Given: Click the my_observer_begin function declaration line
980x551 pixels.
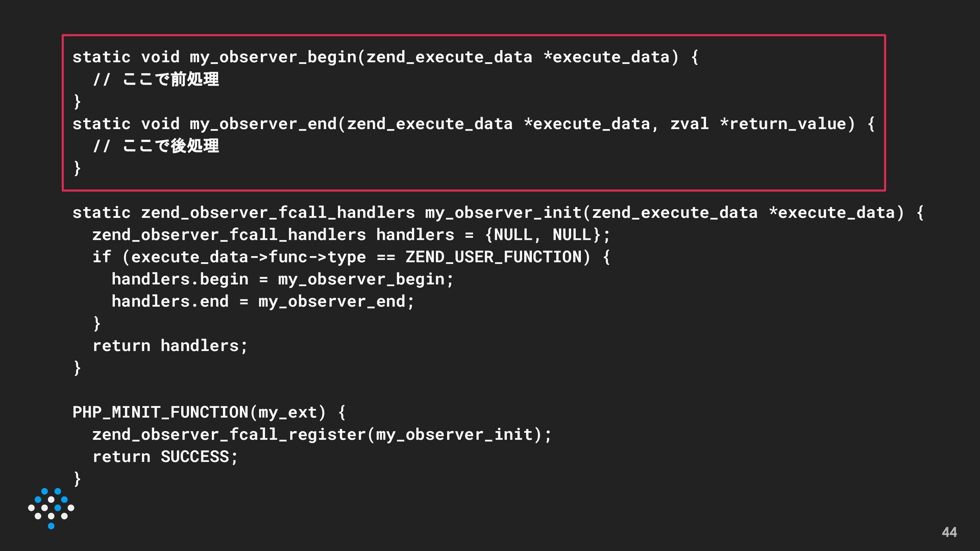Looking at the screenshot, I should click(x=385, y=57).
